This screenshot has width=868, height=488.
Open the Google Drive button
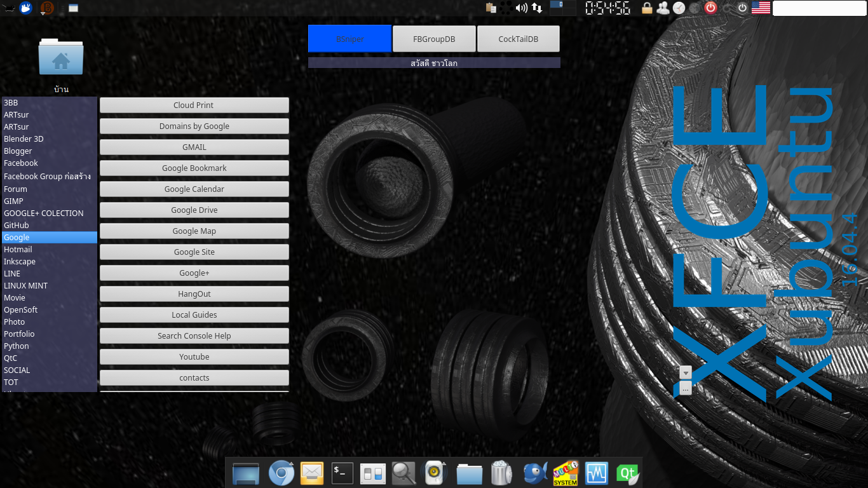point(194,210)
